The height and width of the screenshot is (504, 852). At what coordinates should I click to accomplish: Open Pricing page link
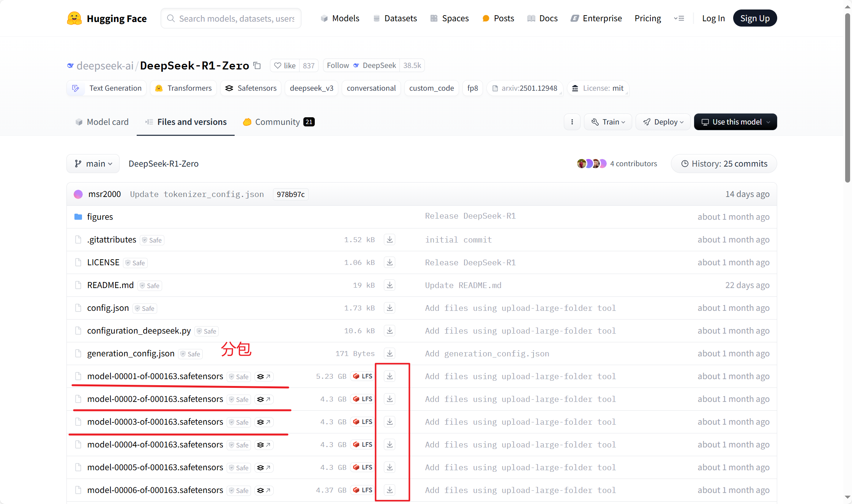tap(648, 18)
